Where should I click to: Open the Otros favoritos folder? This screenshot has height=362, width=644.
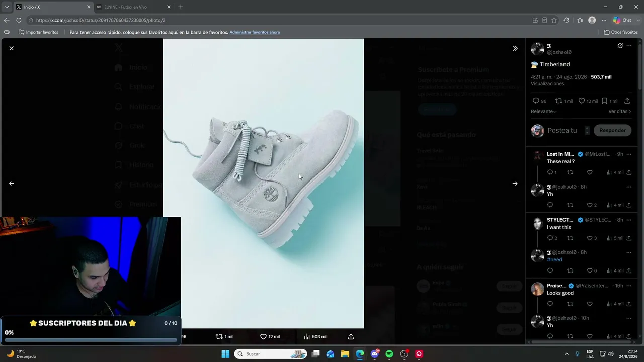621,32
